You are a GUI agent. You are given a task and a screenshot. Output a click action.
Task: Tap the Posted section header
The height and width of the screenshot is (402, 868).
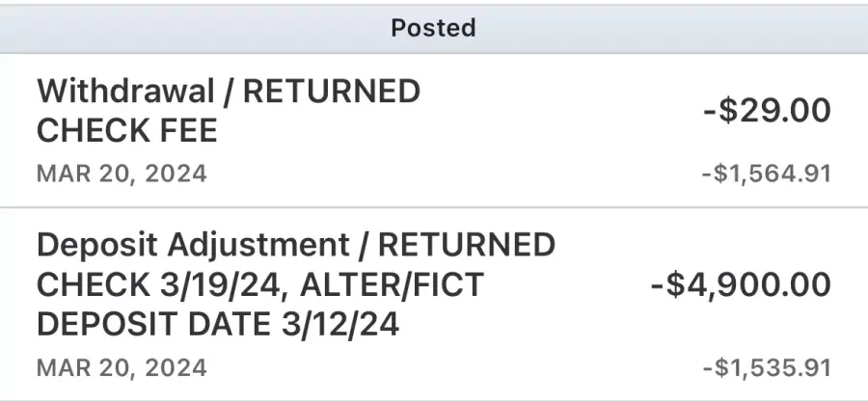434,28
